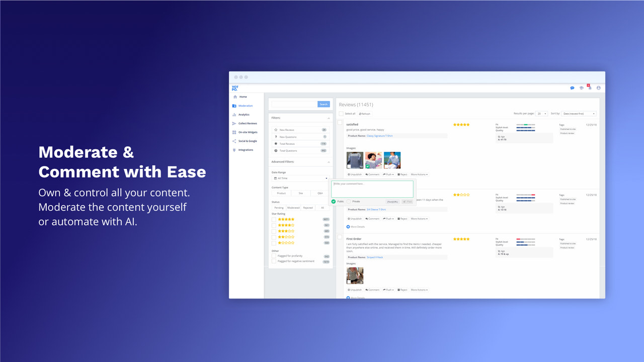
Task: Open the 3/4 Sleeve T-Shirt link
Action: click(x=376, y=209)
